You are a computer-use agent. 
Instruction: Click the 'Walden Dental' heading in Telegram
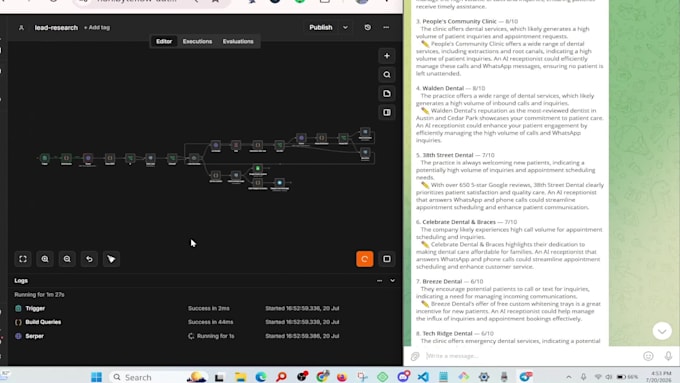tap(443, 88)
